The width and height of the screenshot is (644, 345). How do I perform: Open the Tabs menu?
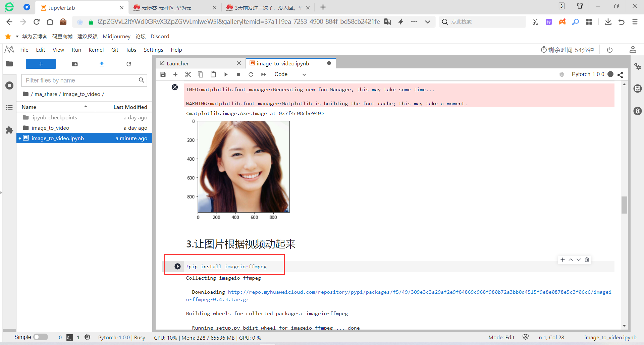click(x=131, y=50)
